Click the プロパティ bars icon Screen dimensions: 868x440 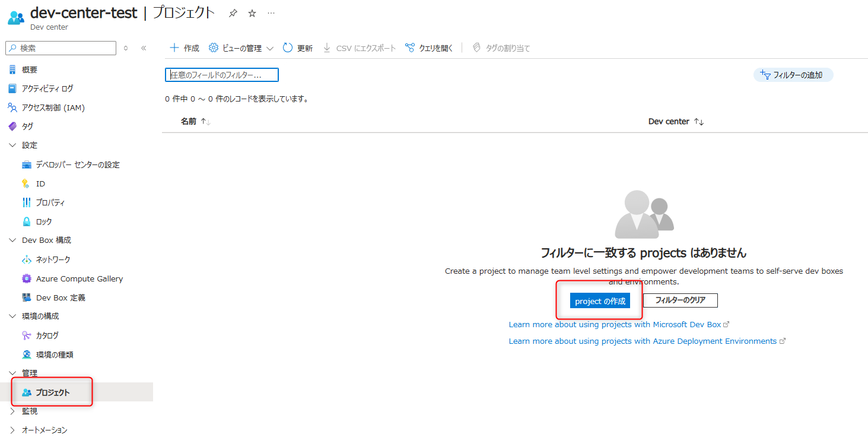click(x=26, y=202)
